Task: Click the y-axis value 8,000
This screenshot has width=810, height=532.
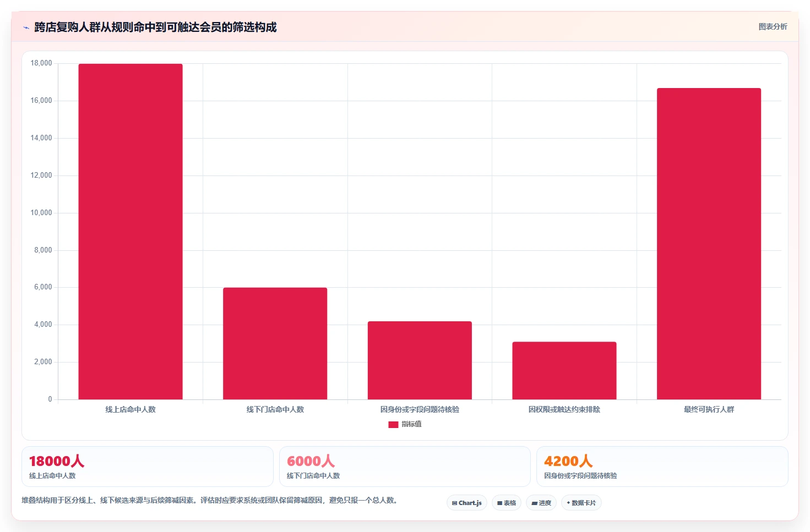Action: click(43, 250)
